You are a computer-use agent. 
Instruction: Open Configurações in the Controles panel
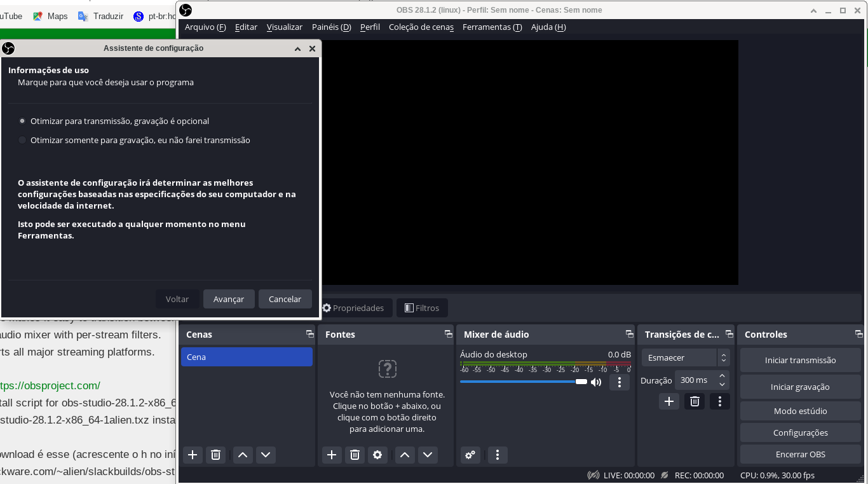click(800, 432)
